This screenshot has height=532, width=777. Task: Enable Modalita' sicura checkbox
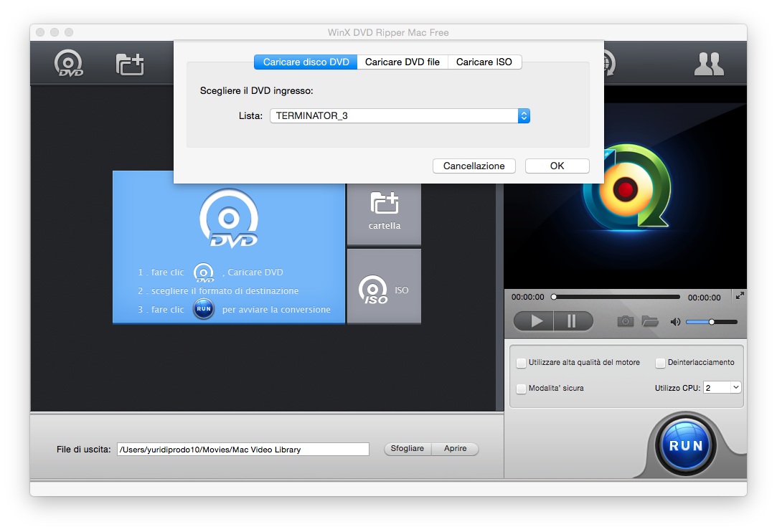521,389
